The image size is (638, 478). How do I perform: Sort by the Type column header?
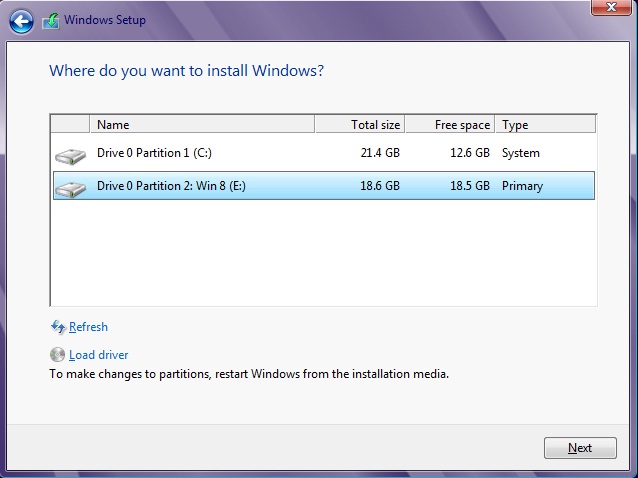pyautogui.click(x=546, y=124)
